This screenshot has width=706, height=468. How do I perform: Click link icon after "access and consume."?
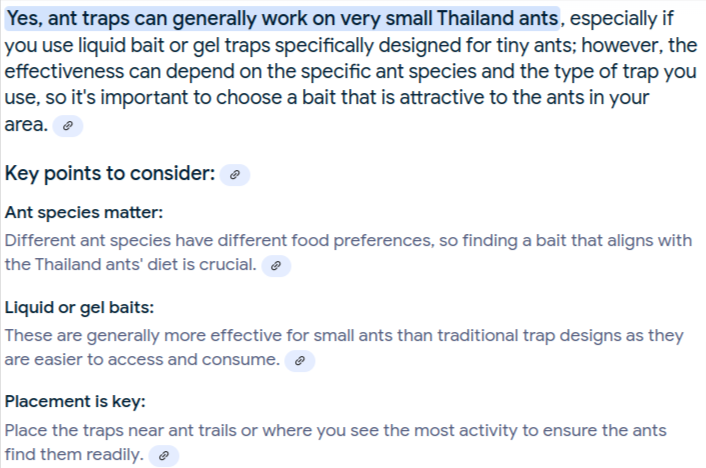coord(299,360)
